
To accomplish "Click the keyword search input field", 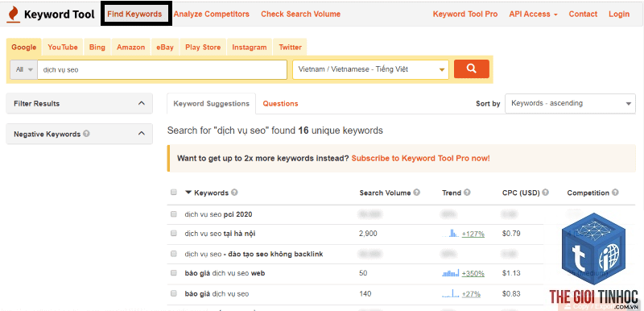I will coord(163,69).
